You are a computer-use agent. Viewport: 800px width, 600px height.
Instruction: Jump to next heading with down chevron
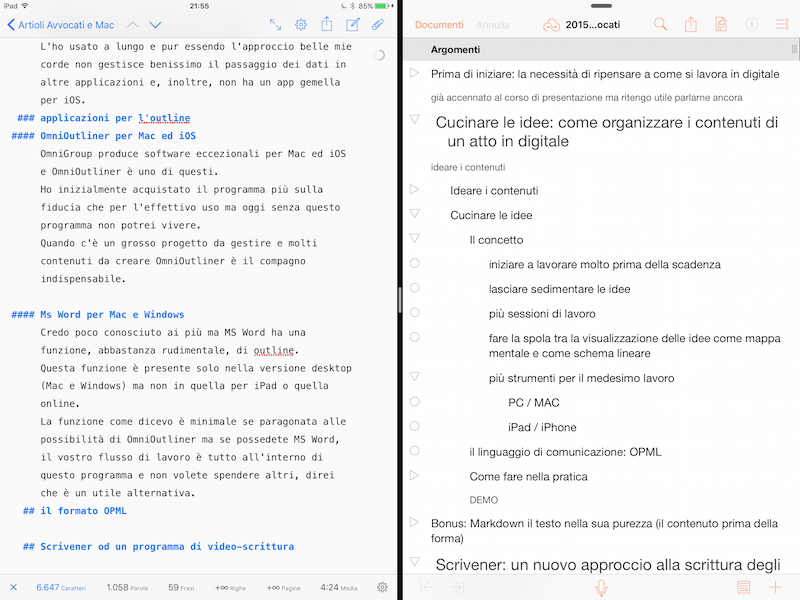tap(156, 24)
